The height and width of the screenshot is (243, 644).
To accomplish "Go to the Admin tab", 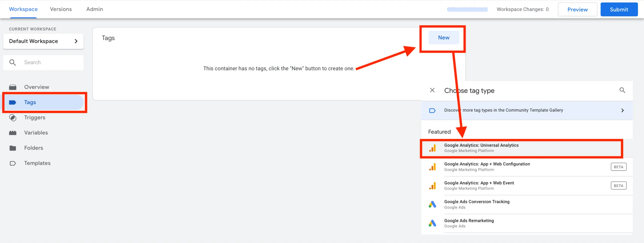I will tap(95, 9).
